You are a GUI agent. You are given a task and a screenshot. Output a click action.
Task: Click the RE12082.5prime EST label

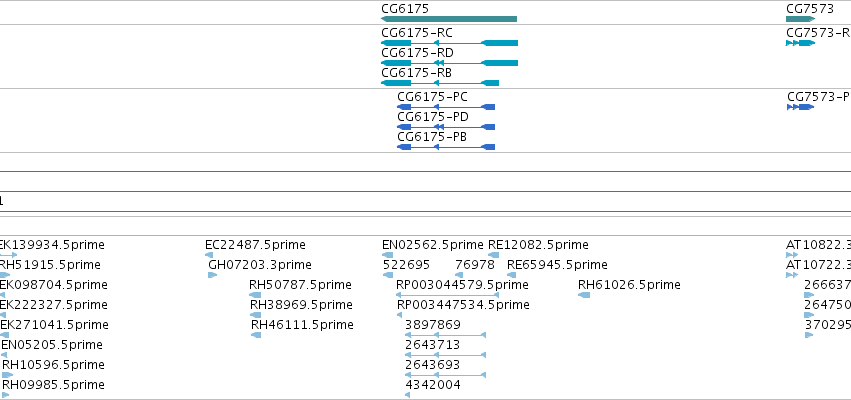(538, 245)
